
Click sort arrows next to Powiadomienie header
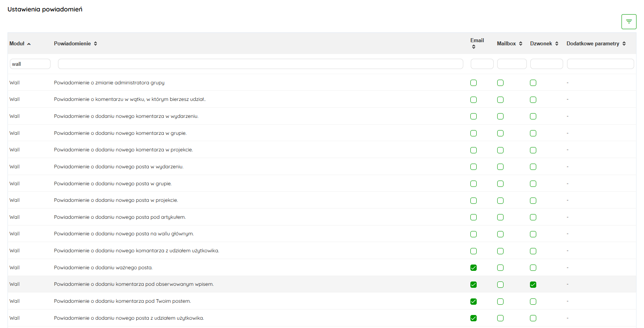tap(95, 44)
